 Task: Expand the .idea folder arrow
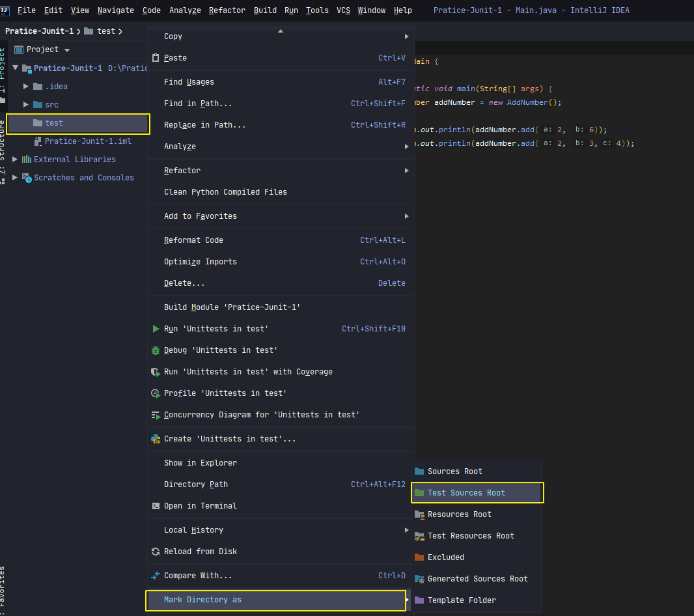point(25,87)
